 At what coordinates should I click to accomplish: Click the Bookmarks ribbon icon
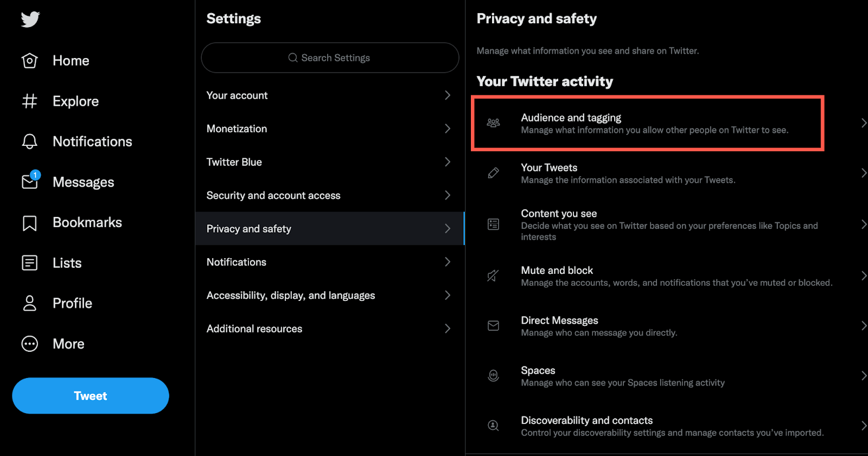point(30,223)
